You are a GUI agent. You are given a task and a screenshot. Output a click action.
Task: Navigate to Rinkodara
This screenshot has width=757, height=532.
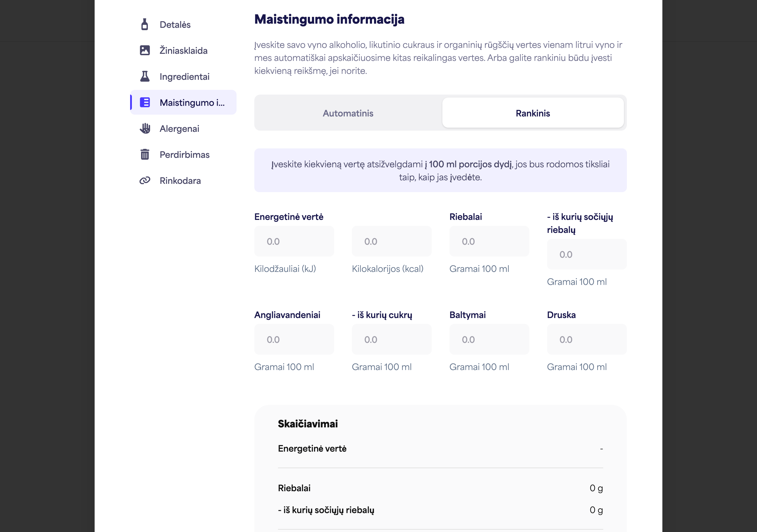[183, 181]
